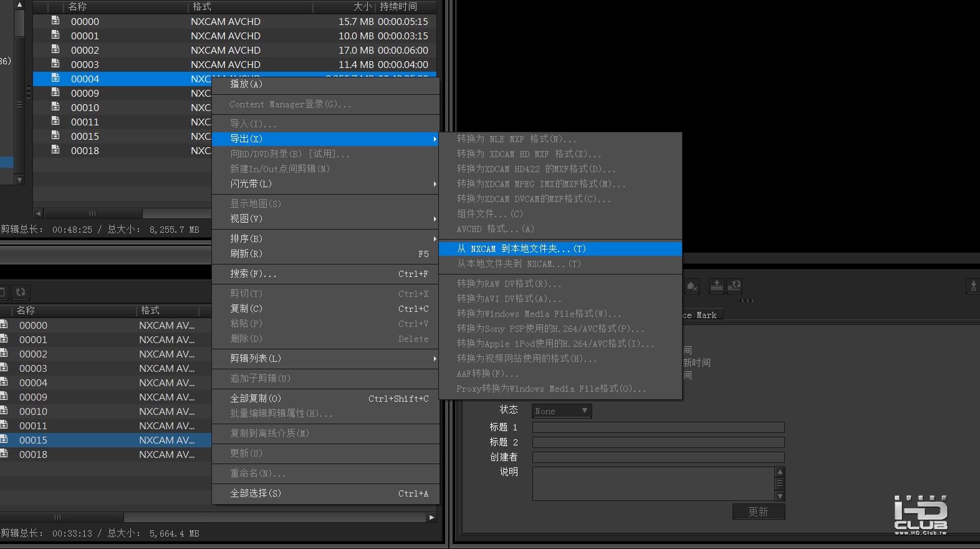The height and width of the screenshot is (549, 980).
Task: Expand the 视图(V) submenu arrow
Action: click(x=435, y=219)
